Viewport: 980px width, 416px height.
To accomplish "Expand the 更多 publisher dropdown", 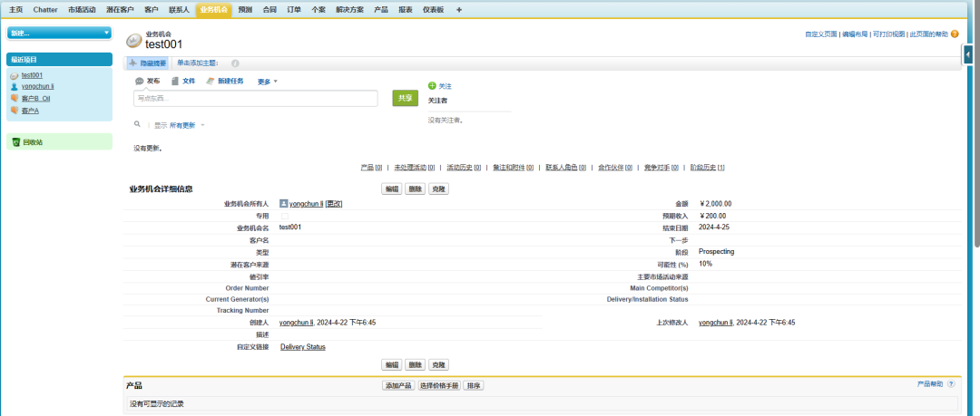I will tap(268, 82).
